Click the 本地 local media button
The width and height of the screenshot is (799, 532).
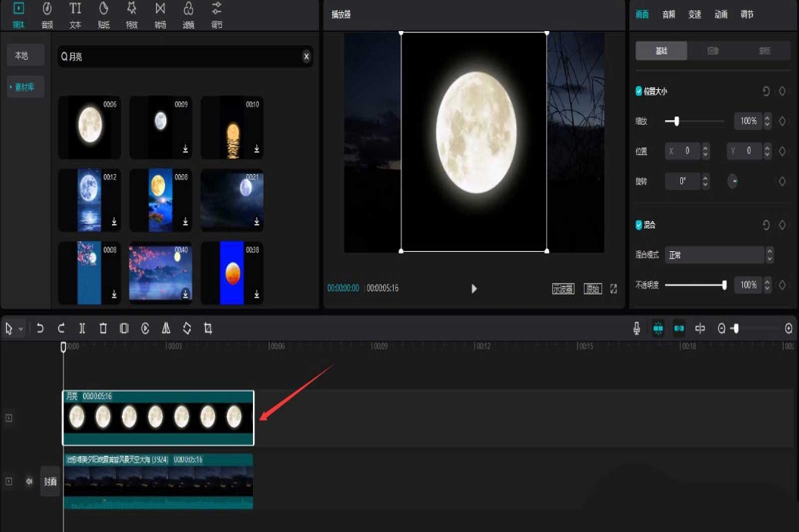[x=21, y=55]
